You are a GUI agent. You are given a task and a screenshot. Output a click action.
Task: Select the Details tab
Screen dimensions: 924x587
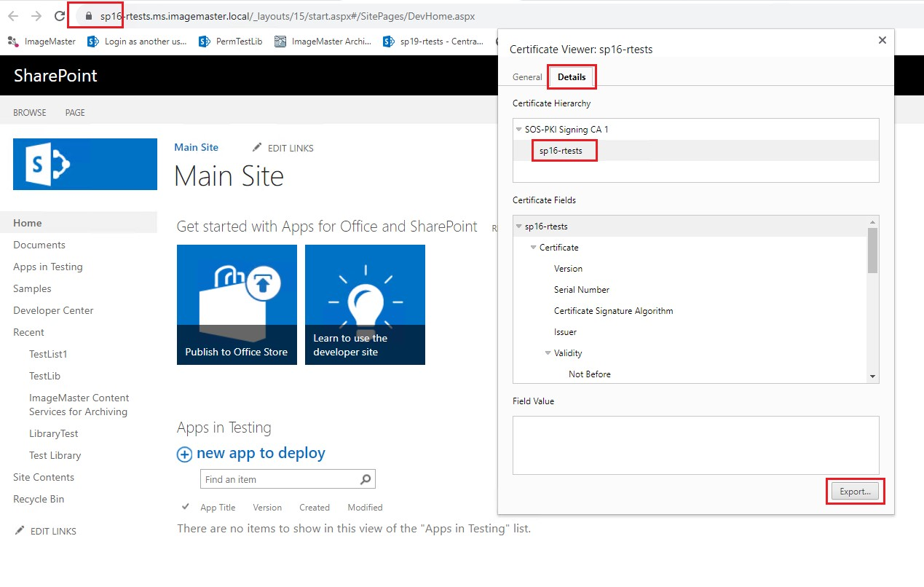pyautogui.click(x=572, y=77)
